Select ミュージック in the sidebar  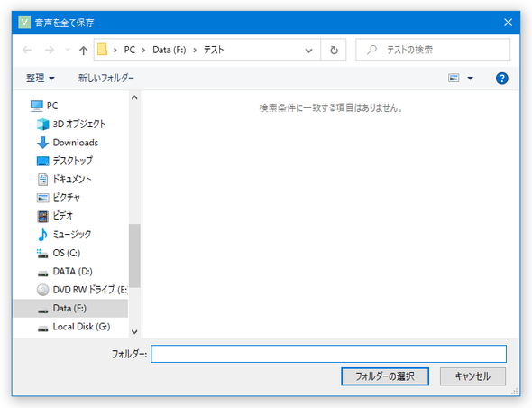pos(72,234)
